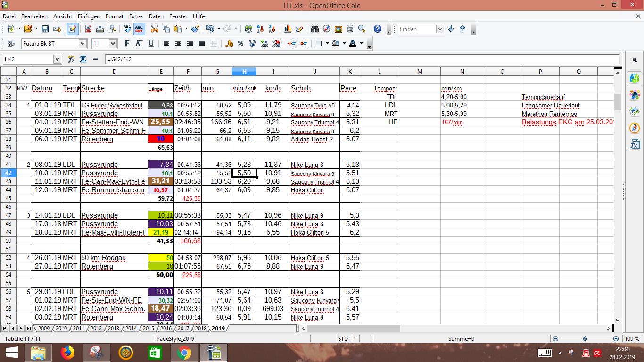This screenshot has width=644, height=362.
Task: Open the Einfügen menu
Action: pos(89,16)
